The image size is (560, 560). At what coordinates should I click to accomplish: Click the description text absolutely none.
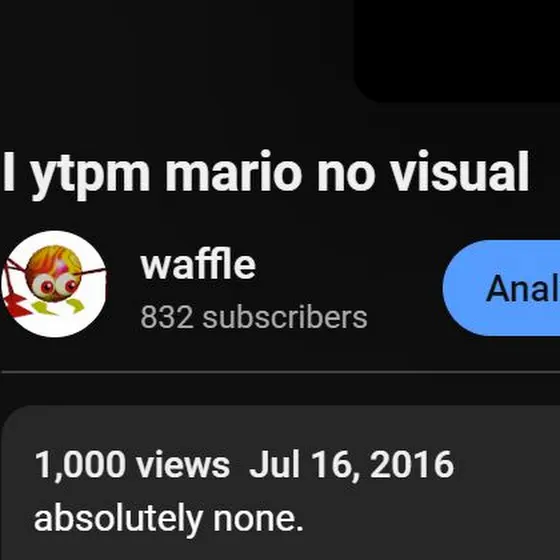(169, 519)
